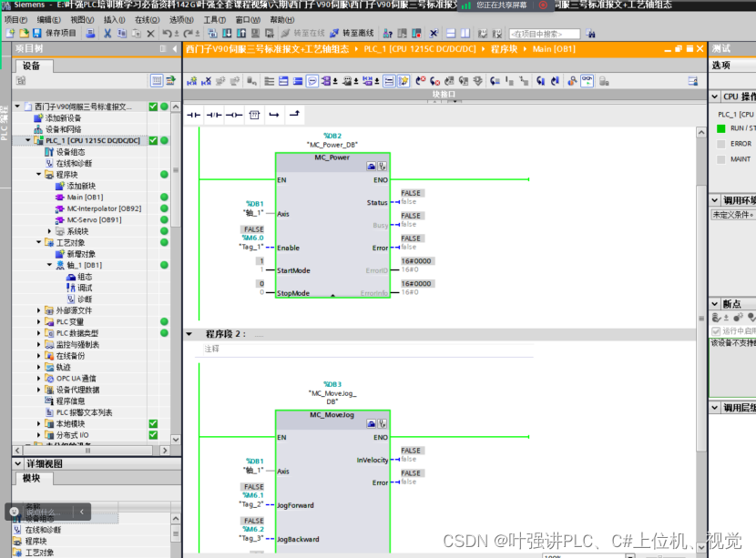Open the 视图(V) menu
The height and width of the screenshot is (558, 756).
(x=82, y=20)
